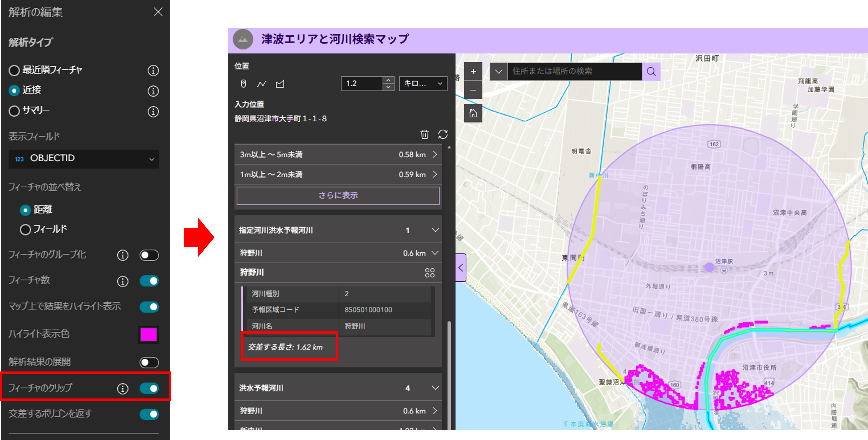Click the search magnifier icon
The height and width of the screenshot is (440, 868).
[651, 71]
